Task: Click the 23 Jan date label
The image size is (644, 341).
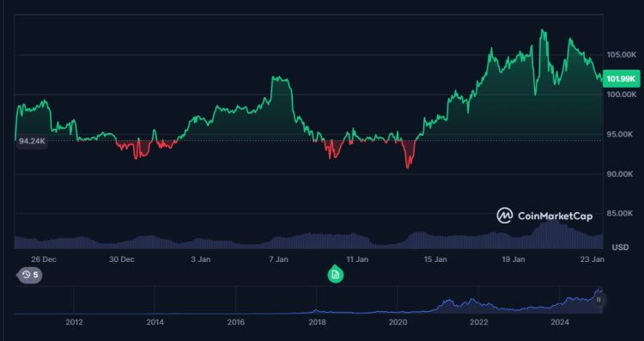Action: (592, 259)
